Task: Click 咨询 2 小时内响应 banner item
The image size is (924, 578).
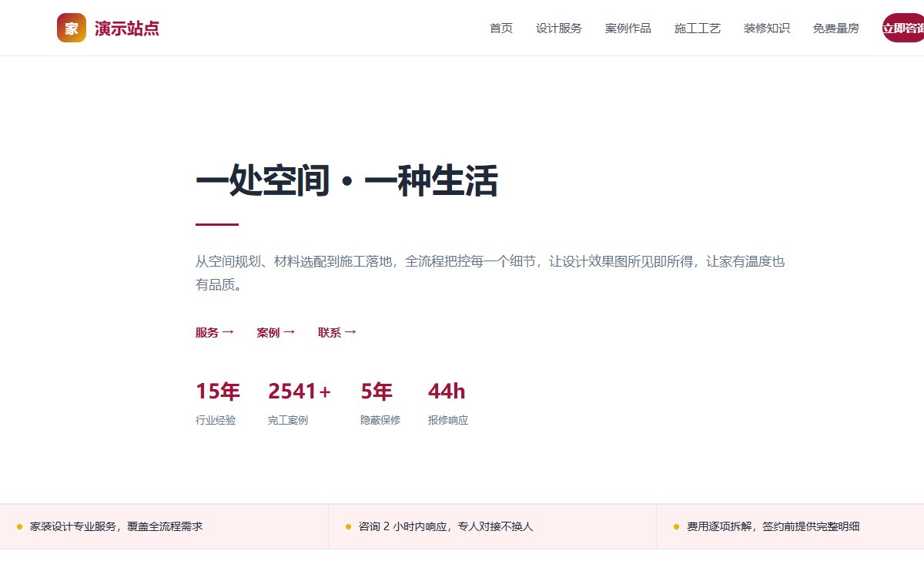Action: pyautogui.click(x=493, y=526)
